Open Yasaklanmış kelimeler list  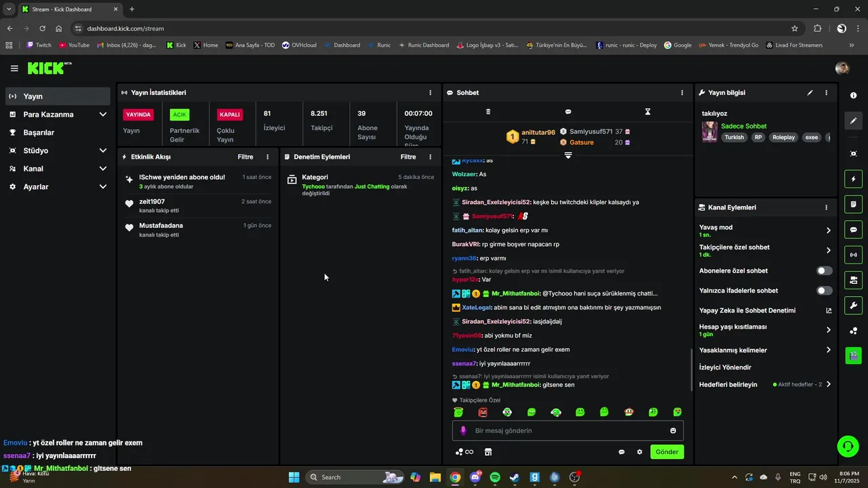(x=766, y=350)
